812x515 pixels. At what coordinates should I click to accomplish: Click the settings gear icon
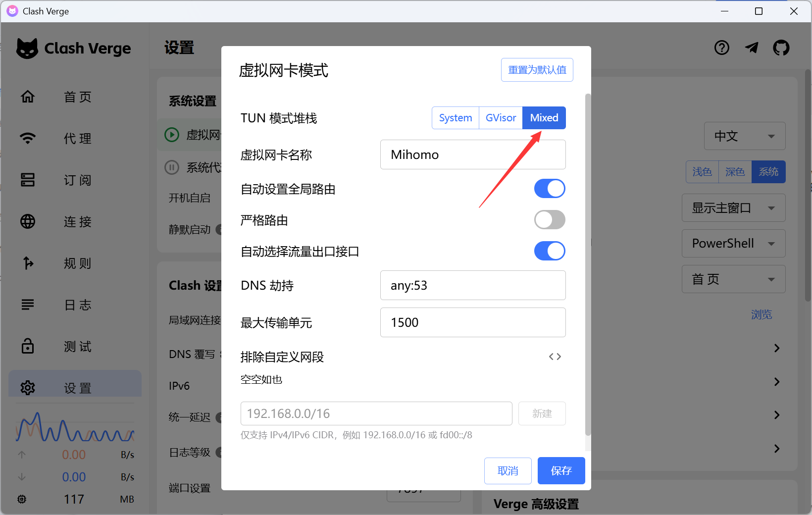click(28, 388)
